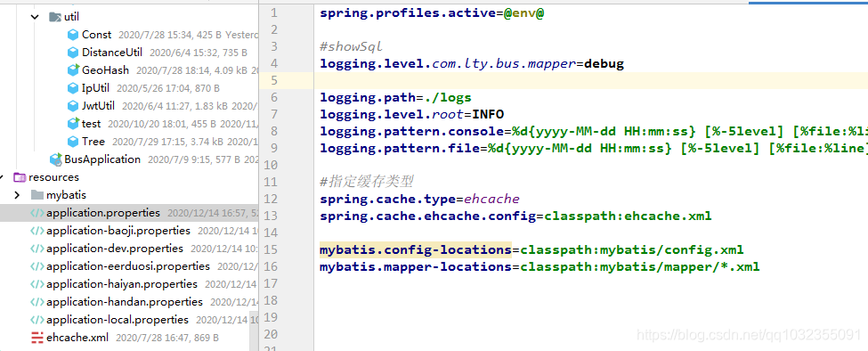Click the test class icon
The image size is (868, 351).
73,123
